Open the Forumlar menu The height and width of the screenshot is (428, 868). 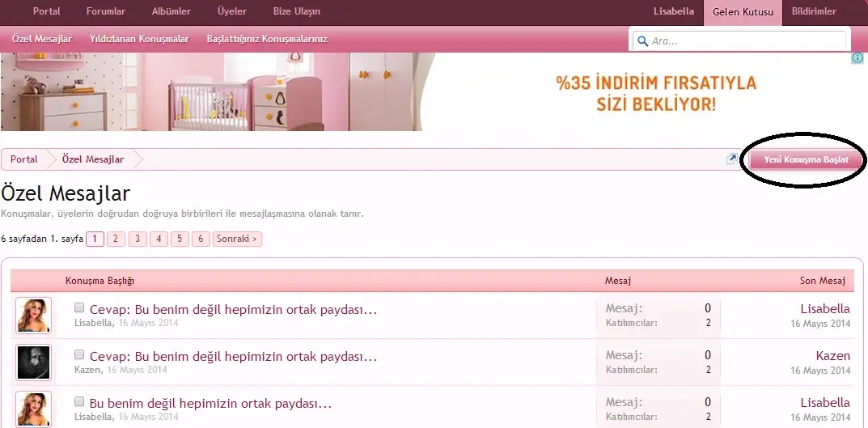(106, 11)
